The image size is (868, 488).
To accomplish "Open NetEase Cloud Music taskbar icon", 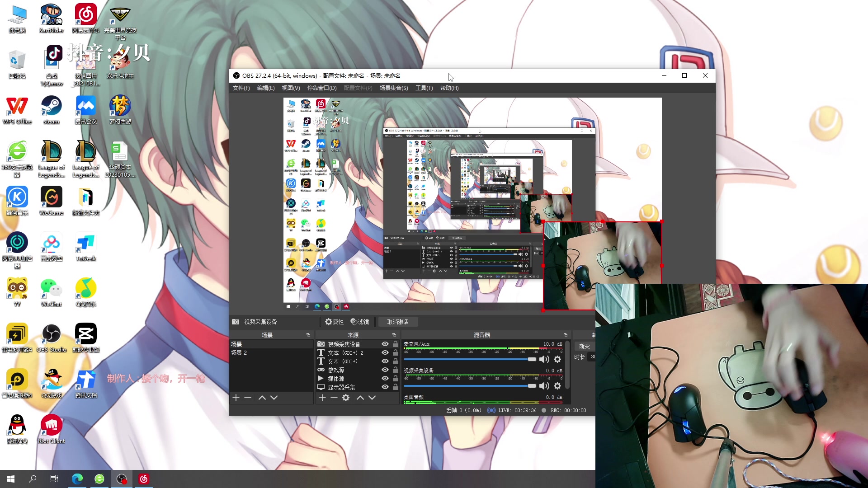I will click(x=144, y=479).
